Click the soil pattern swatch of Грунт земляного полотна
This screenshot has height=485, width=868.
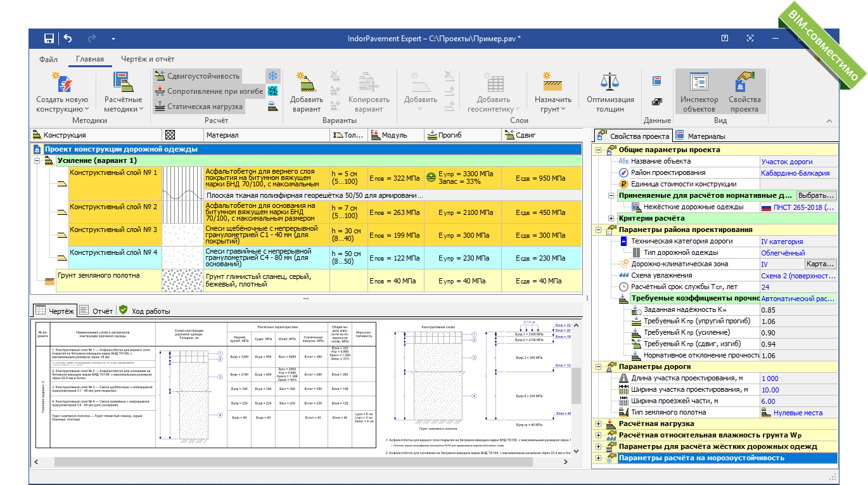[x=183, y=281]
